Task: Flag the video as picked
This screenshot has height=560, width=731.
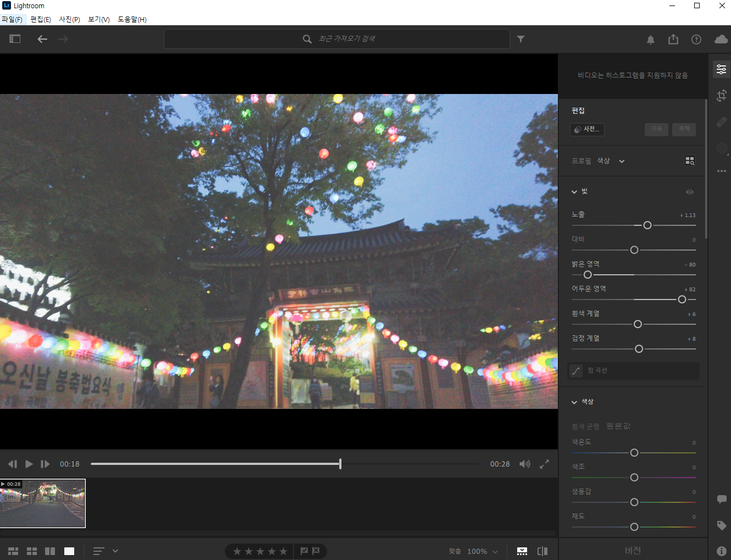Action: tap(304, 551)
